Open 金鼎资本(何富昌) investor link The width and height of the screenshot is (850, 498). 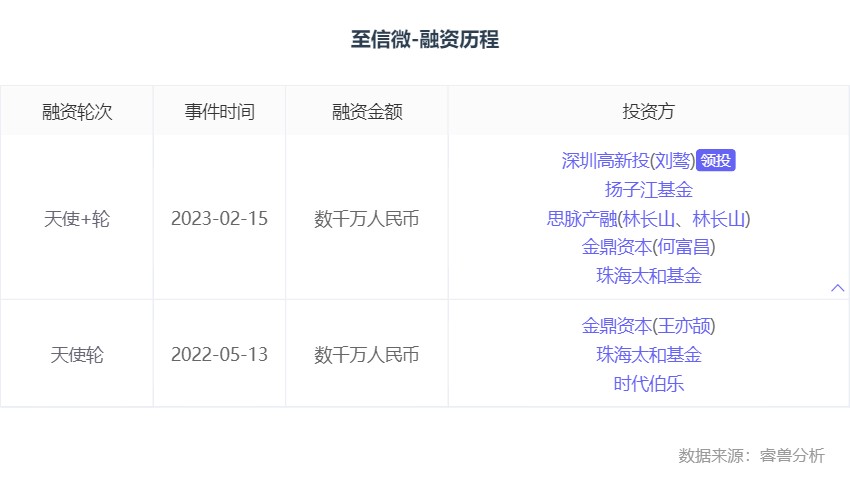coord(648,246)
